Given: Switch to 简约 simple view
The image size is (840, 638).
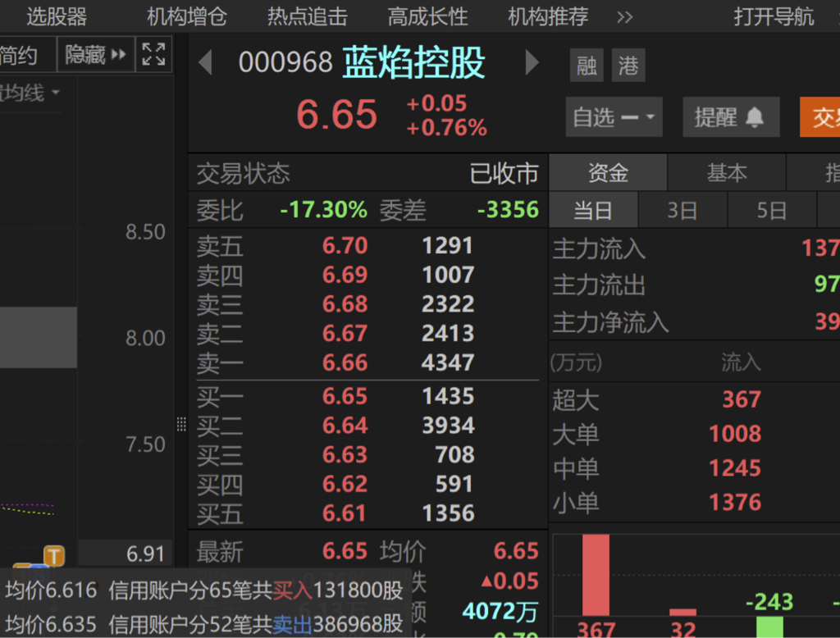Looking at the screenshot, I should click(21, 54).
